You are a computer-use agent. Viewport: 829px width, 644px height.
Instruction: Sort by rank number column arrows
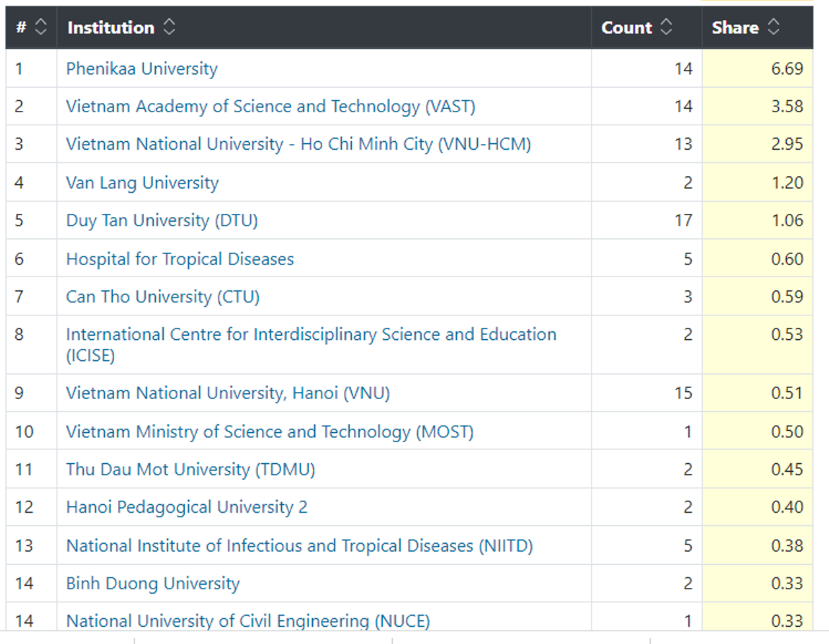(41, 27)
